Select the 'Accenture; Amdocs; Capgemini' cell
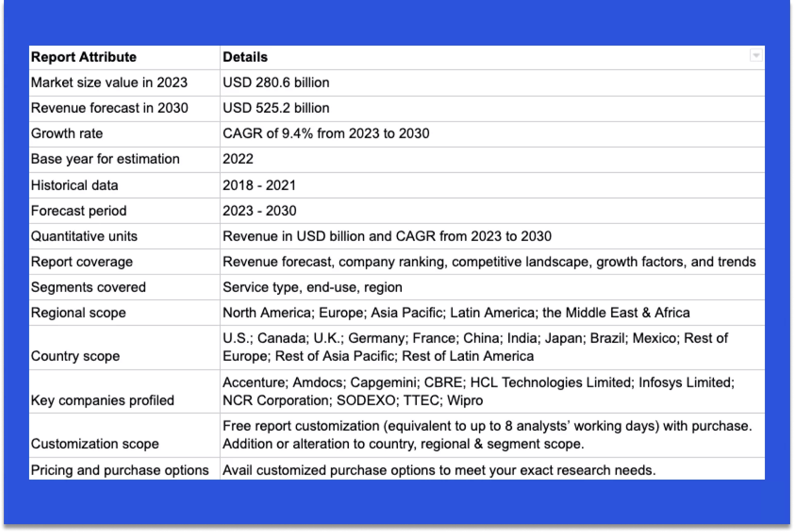The image size is (794, 532). (492, 392)
